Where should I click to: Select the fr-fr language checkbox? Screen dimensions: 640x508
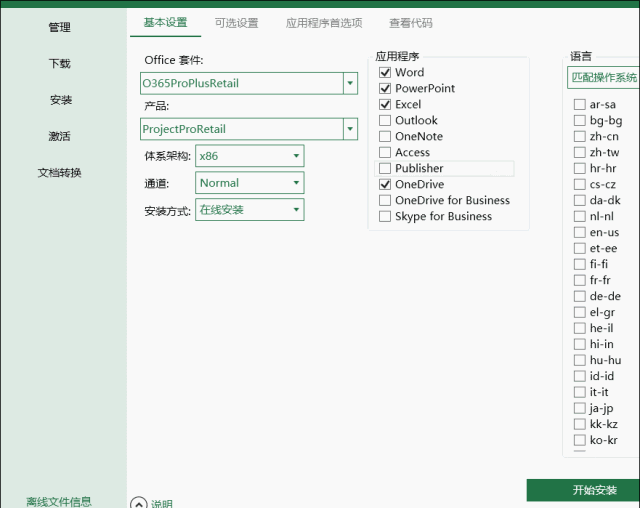click(580, 280)
